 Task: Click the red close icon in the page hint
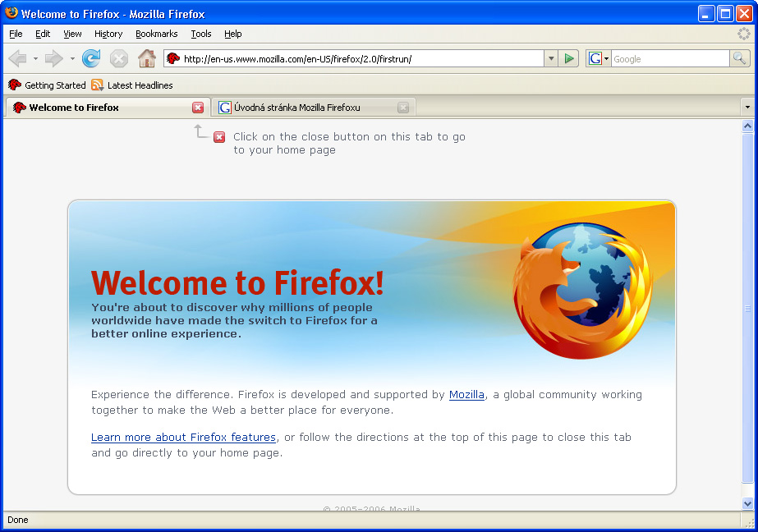pyautogui.click(x=219, y=137)
